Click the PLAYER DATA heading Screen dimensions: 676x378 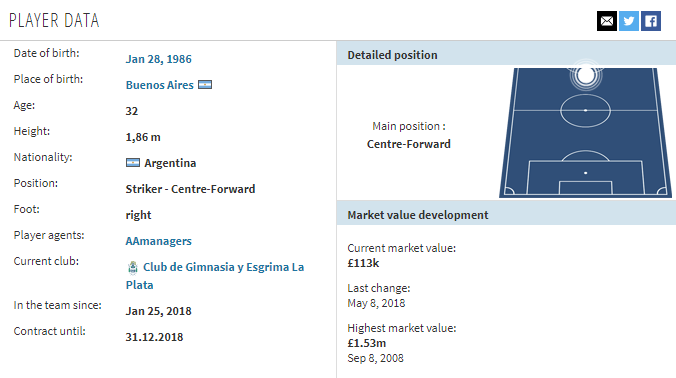pyautogui.click(x=54, y=21)
